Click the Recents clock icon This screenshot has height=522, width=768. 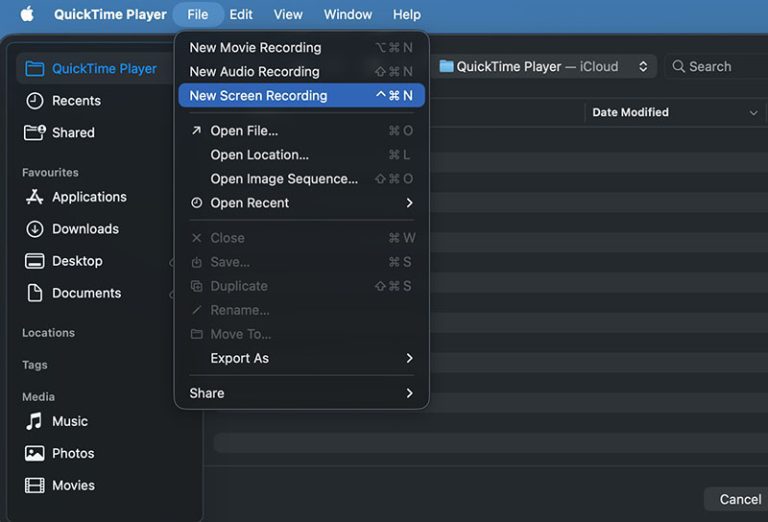tap(35, 101)
